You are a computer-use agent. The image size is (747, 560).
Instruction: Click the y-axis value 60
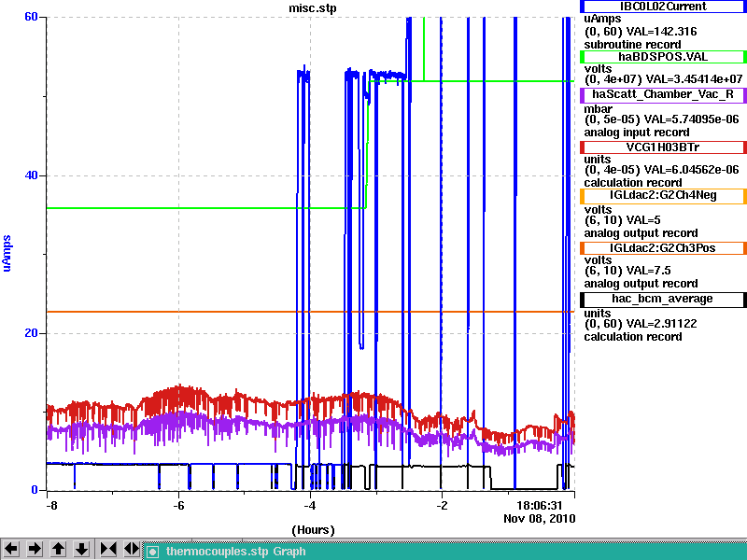point(31,17)
